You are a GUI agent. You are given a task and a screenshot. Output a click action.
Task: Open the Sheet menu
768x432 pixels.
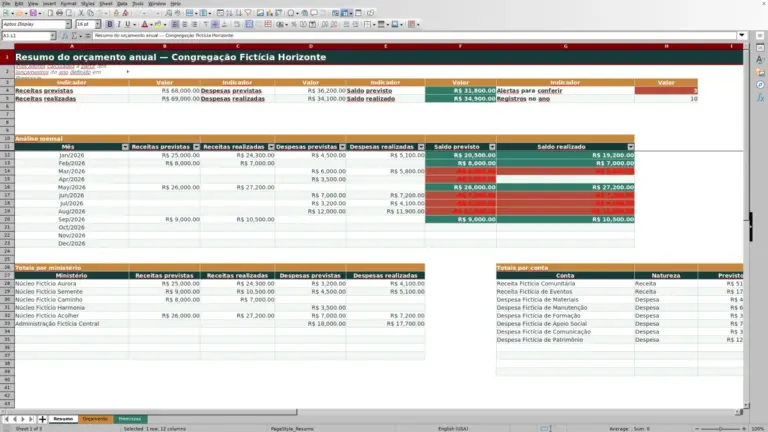[105, 3]
